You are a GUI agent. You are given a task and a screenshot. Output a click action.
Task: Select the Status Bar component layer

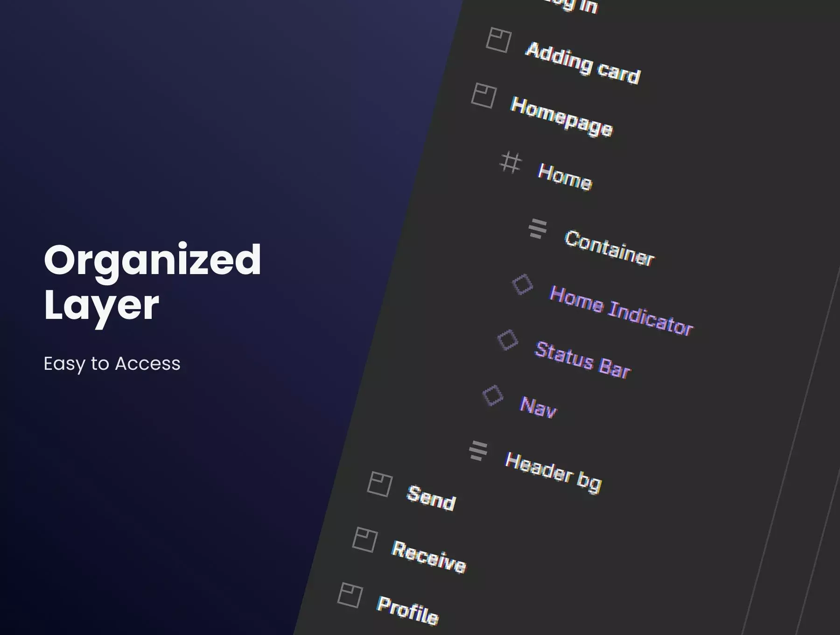[x=582, y=359]
